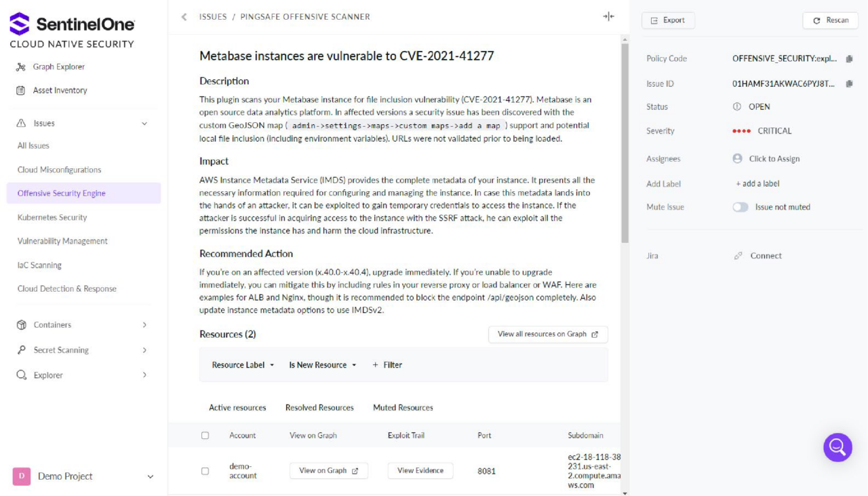This screenshot has width=868, height=496.
Task: Copy the Policy Code value
Action: 849,59
